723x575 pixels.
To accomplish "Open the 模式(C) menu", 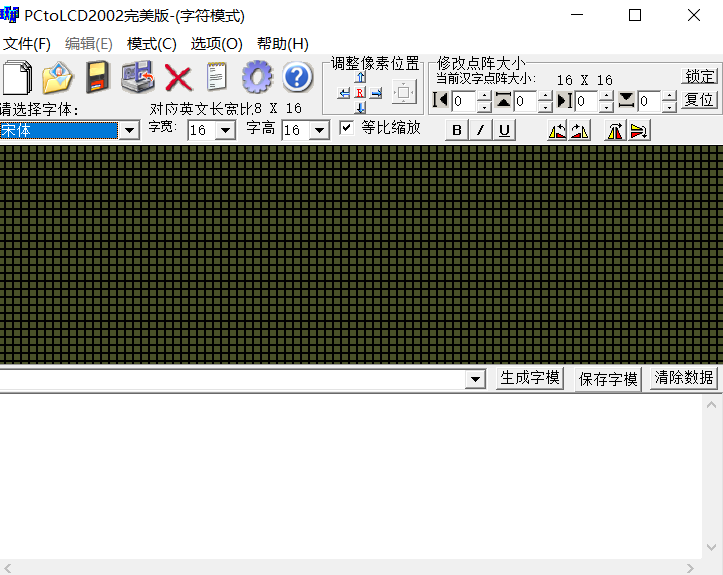I will point(152,44).
